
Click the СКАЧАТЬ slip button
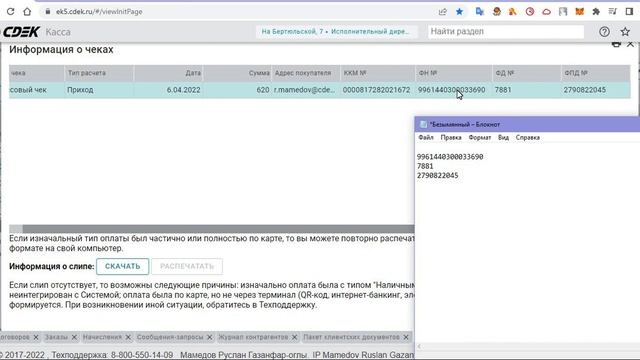click(122, 266)
